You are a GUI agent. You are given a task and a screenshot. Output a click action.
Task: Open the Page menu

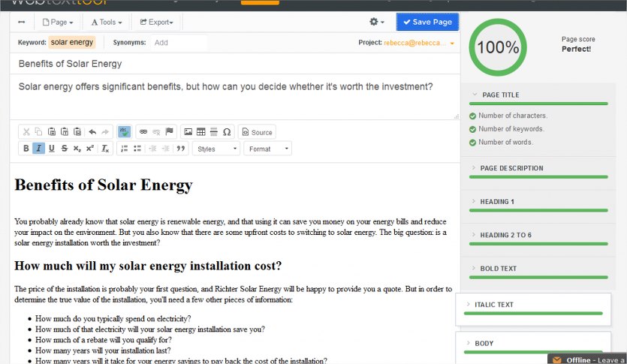[58, 22]
